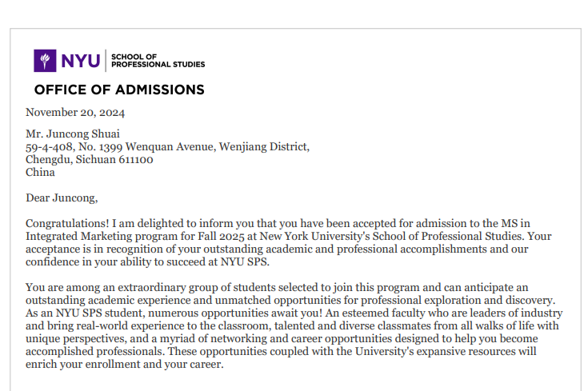Click the School of Professional Studies text
The height and width of the screenshot is (391, 588).
click(158, 61)
